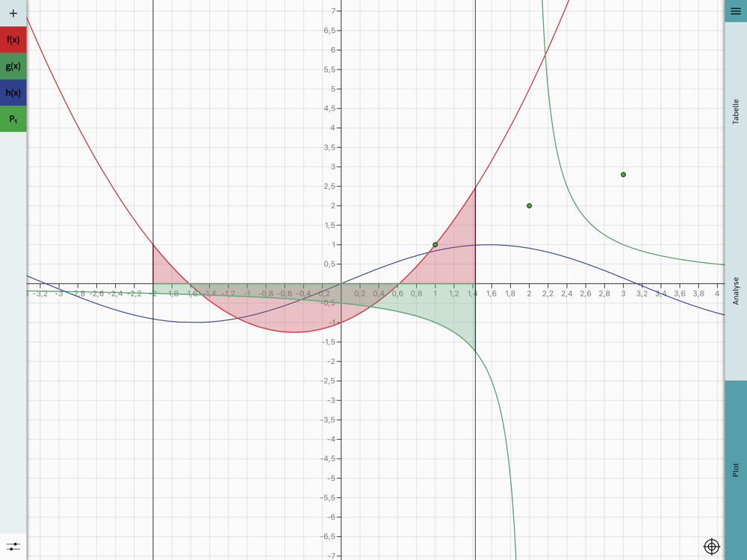Switch to the Analyse tab

click(x=736, y=291)
